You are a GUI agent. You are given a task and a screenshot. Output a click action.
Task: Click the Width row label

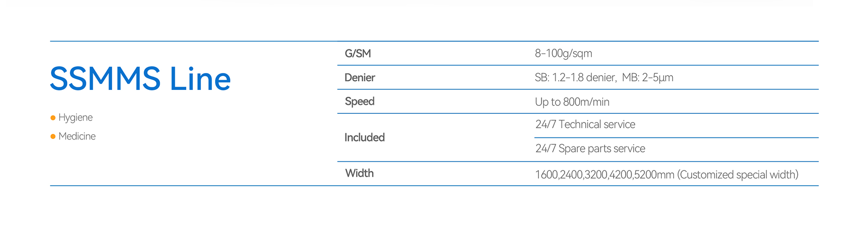pyautogui.click(x=359, y=174)
